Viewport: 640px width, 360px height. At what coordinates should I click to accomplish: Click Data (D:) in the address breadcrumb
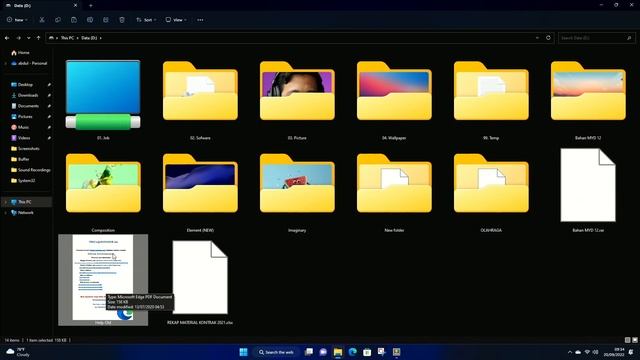[89, 38]
